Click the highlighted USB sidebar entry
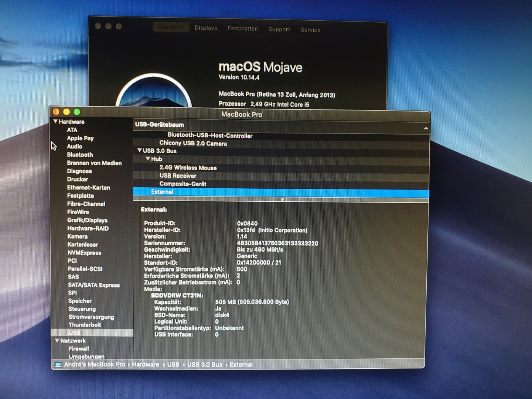 tap(92, 332)
